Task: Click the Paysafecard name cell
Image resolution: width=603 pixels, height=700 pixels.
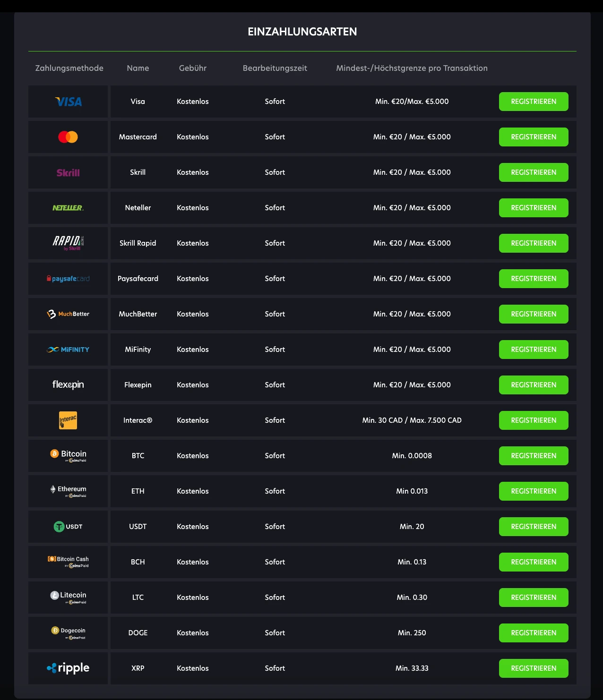Action: (x=138, y=279)
